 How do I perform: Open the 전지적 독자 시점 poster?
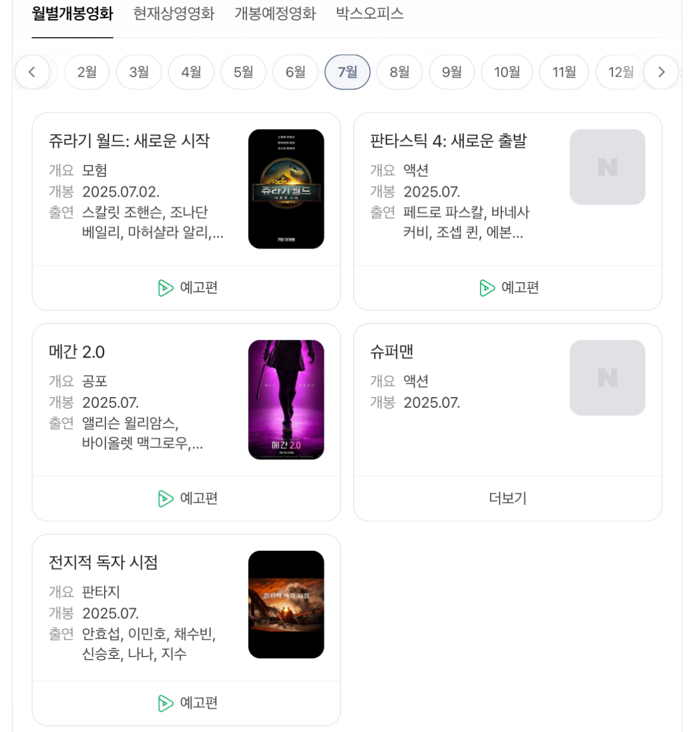pyautogui.click(x=286, y=604)
